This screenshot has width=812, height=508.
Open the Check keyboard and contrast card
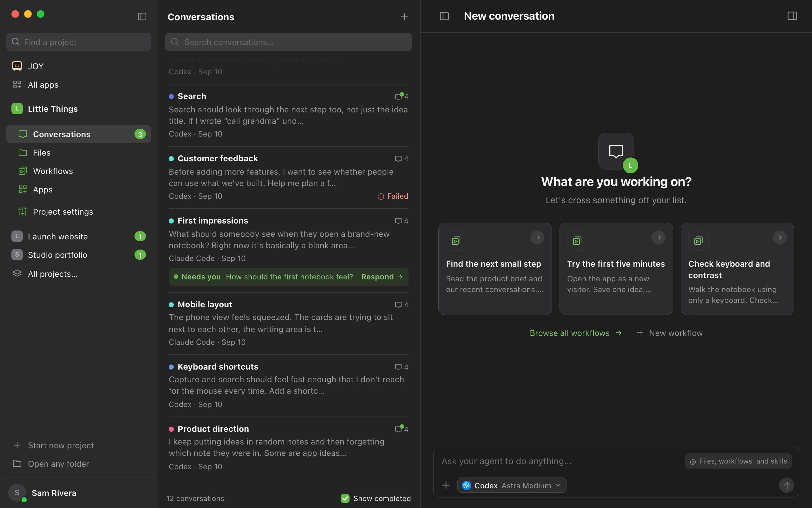(x=737, y=269)
